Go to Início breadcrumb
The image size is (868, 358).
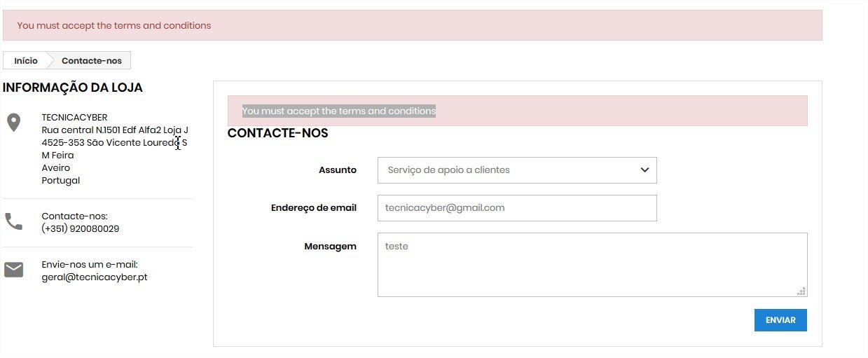click(x=26, y=61)
